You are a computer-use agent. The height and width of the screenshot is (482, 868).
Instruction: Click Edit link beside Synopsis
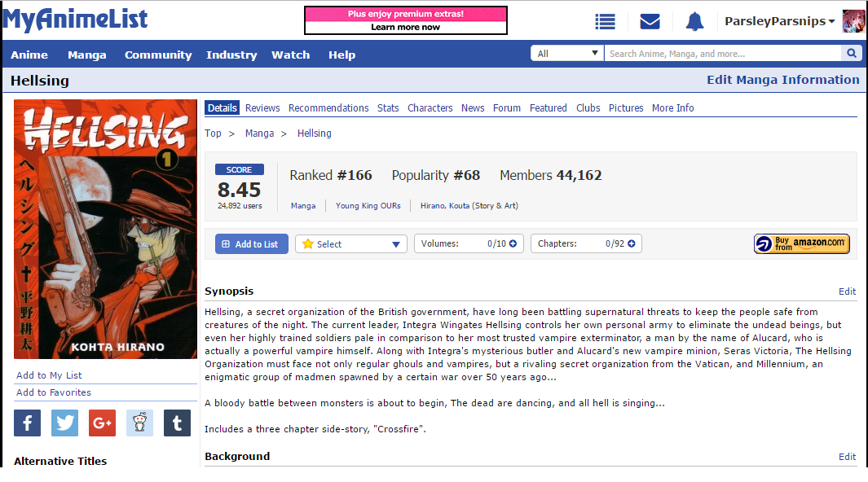[847, 291]
